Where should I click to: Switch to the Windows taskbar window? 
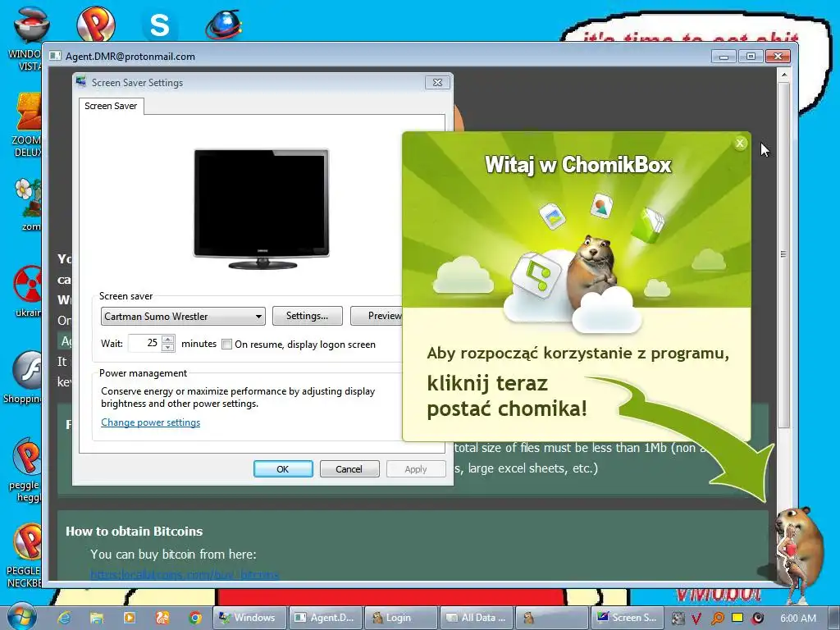tap(249, 618)
